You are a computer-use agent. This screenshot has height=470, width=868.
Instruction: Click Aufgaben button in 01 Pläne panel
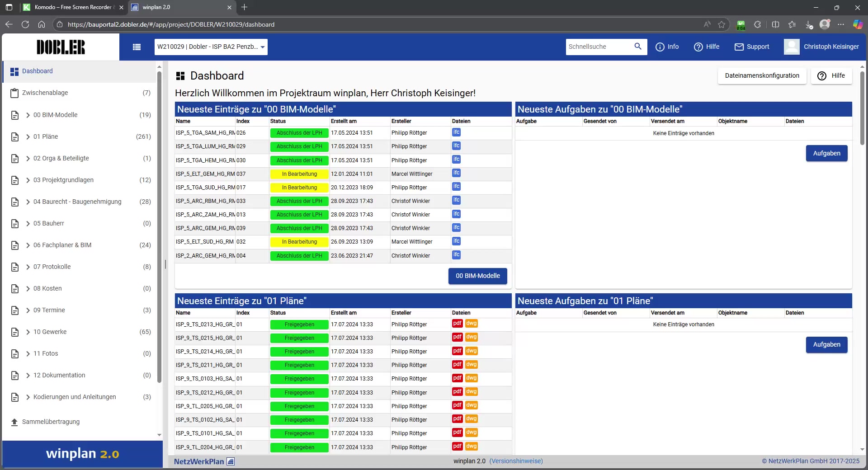(x=826, y=345)
